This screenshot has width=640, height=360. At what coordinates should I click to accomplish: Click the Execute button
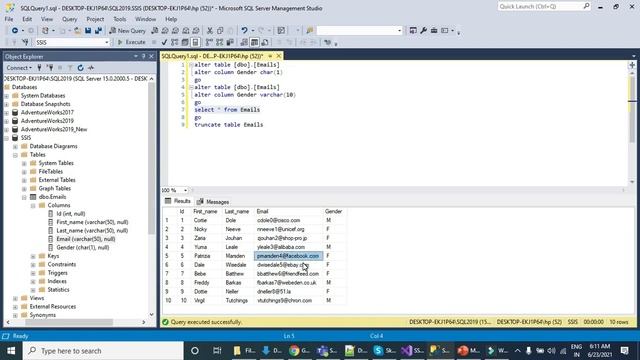coord(131,42)
